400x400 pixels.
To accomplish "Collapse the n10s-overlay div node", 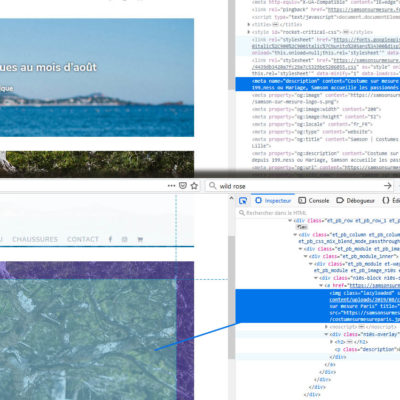I will pyautogui.click(x=326, y=334).
